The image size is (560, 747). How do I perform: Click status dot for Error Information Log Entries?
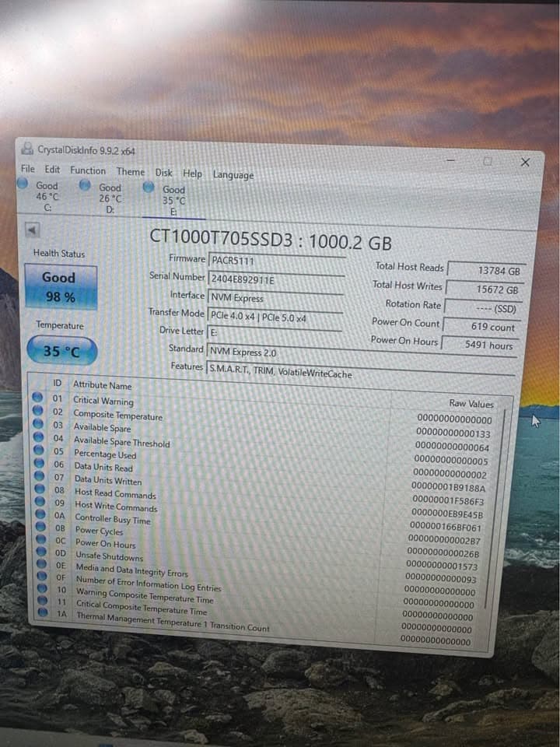tap(42, 576)
